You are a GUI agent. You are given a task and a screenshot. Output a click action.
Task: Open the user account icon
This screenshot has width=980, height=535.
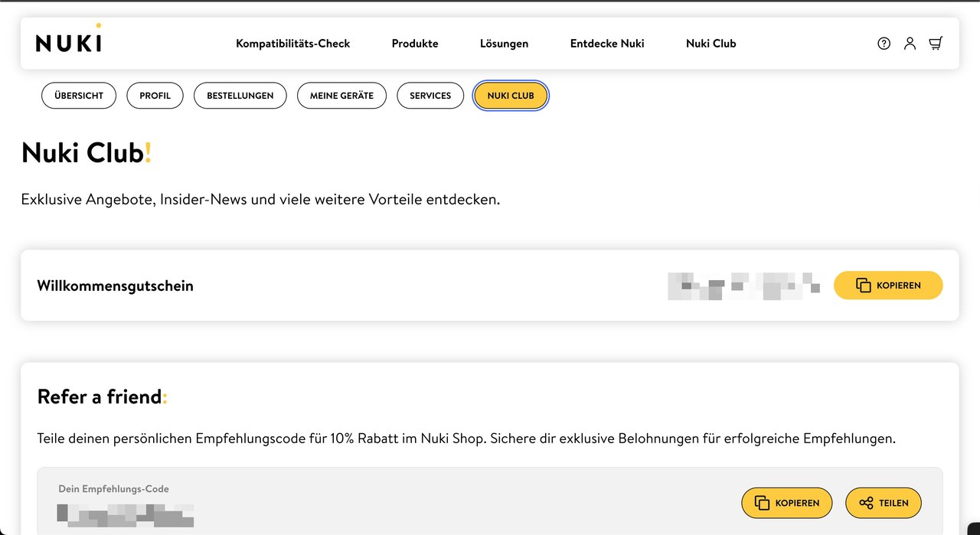point(910,44)
